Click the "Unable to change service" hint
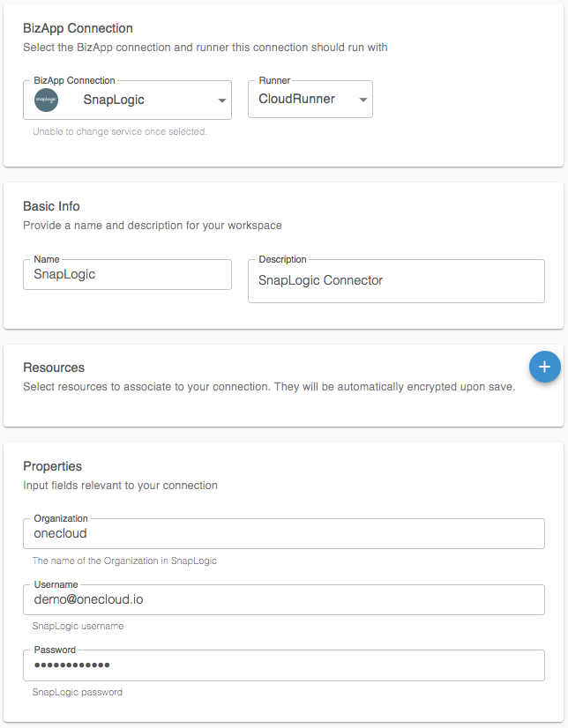 point(119,132)
